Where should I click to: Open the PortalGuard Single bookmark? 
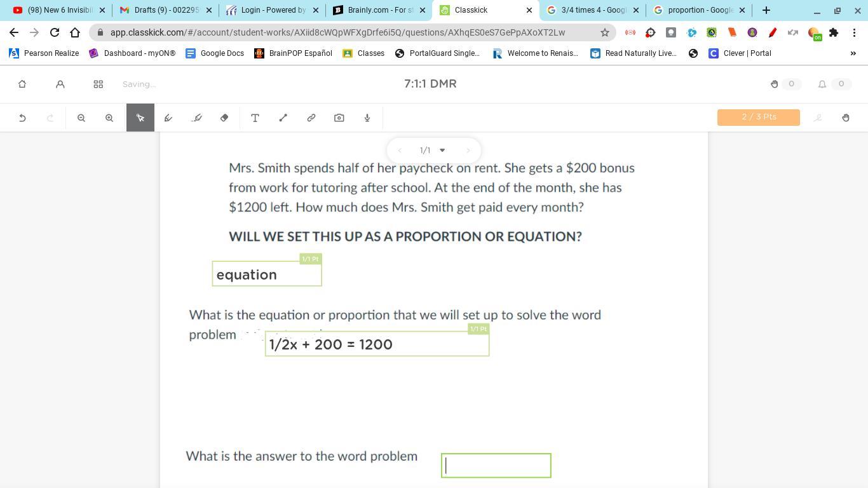[437, 53]
